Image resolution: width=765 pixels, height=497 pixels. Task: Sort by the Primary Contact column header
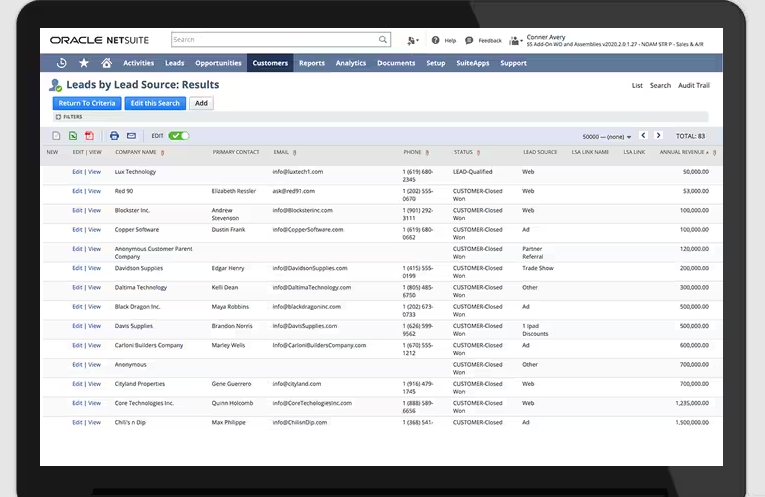point(236,152)
